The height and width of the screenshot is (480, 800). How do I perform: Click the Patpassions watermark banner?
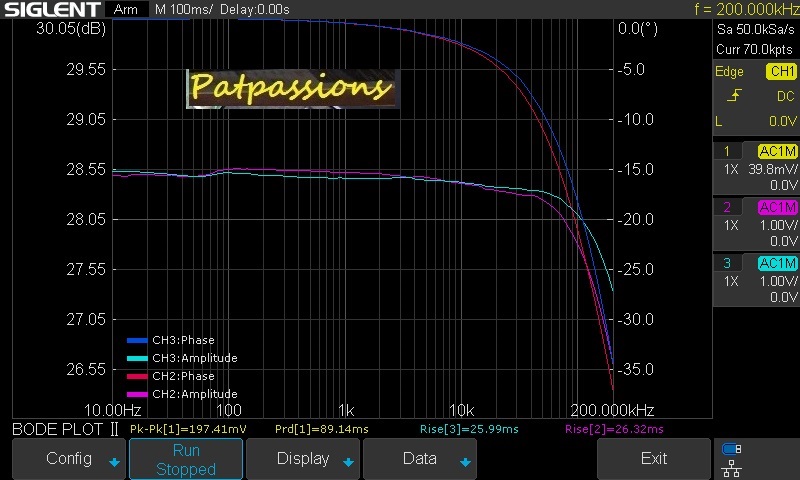click(291, 88)
